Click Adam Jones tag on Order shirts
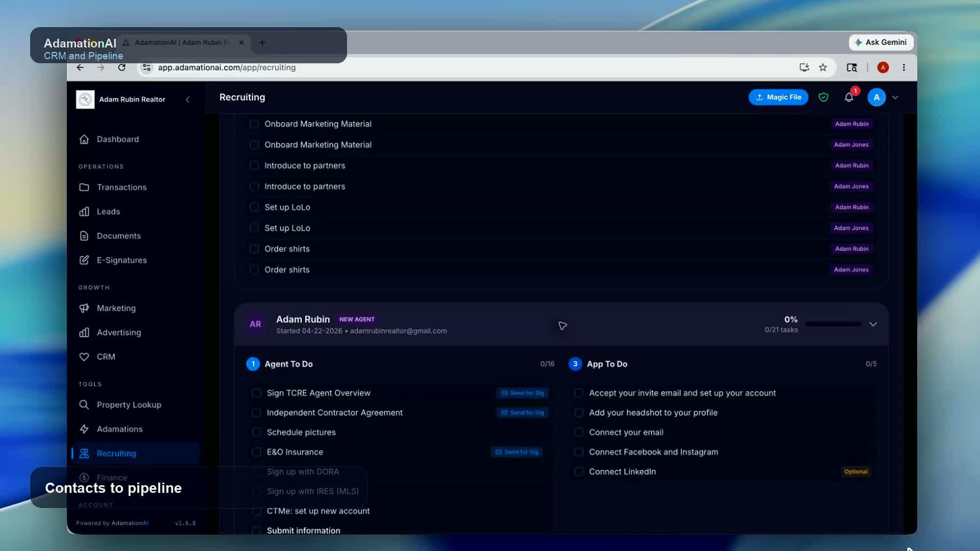980x551 pixels. click(851, 269)
